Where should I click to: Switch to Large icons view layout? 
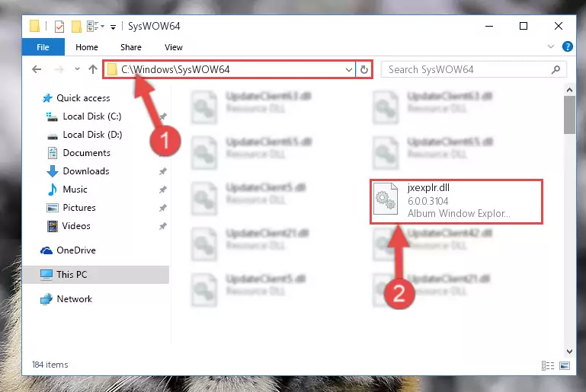click(x=565, y=366)
